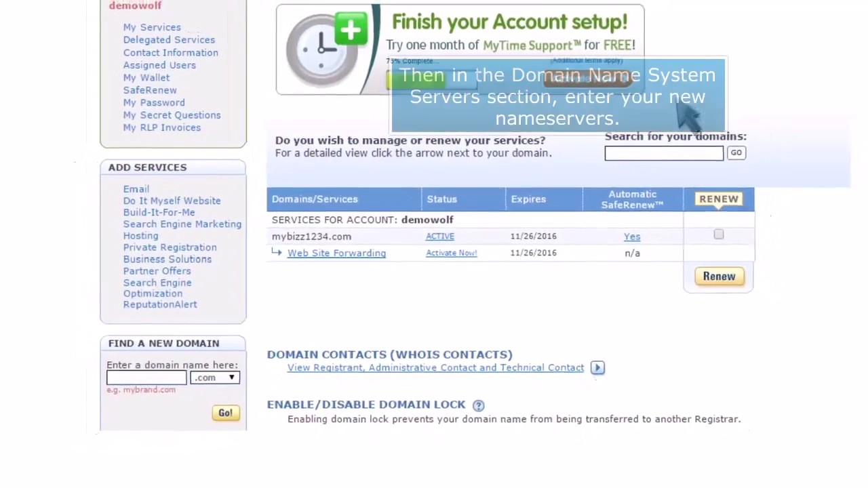Open View Registrant, Administrative and Technical Contact link
The image size is (868, 488).
pos(435,367)
